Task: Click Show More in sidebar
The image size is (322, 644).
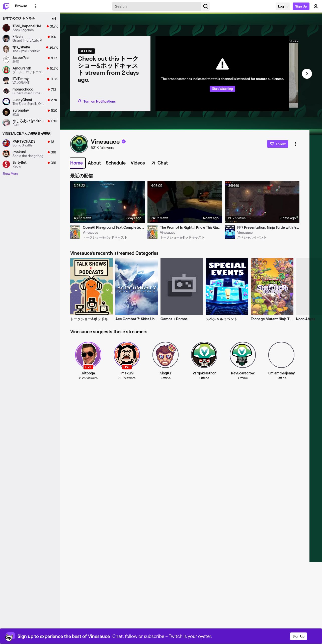Action: coord(10,174)
